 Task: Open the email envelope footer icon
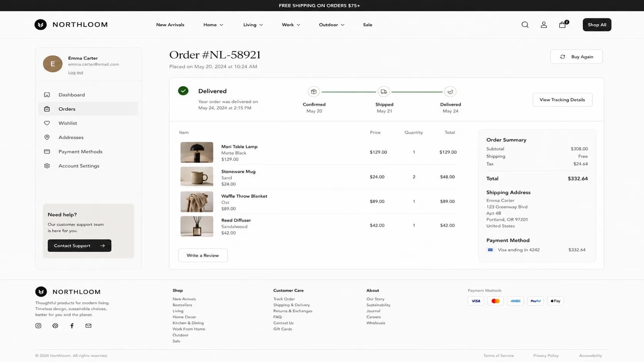(89, 325)
